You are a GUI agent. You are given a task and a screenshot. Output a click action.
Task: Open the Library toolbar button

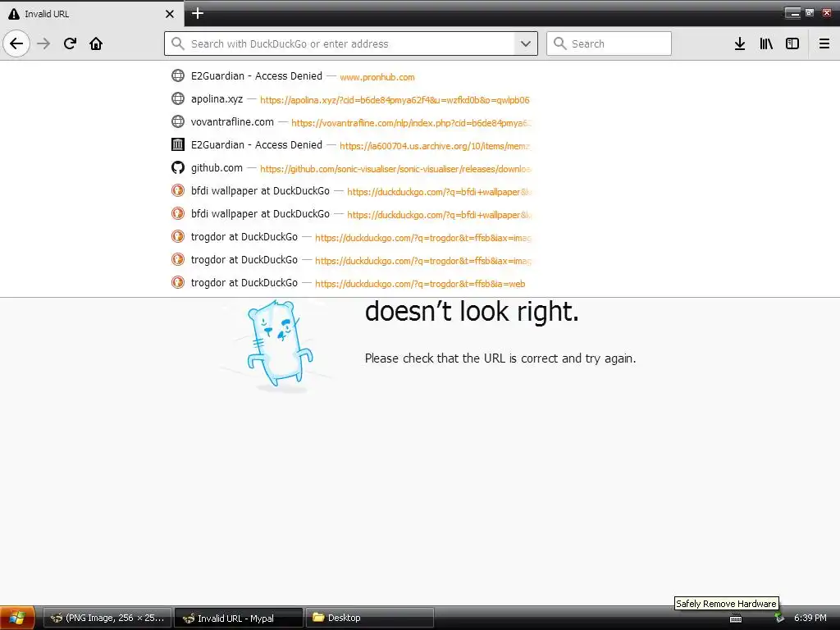click(766, 43)
